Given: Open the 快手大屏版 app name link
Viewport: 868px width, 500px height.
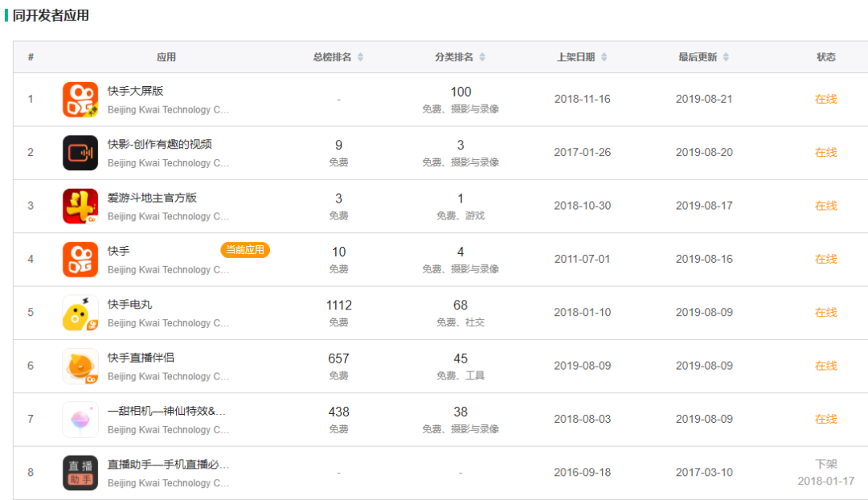Looking at the screenshot, I should click(x=136, y=91).
